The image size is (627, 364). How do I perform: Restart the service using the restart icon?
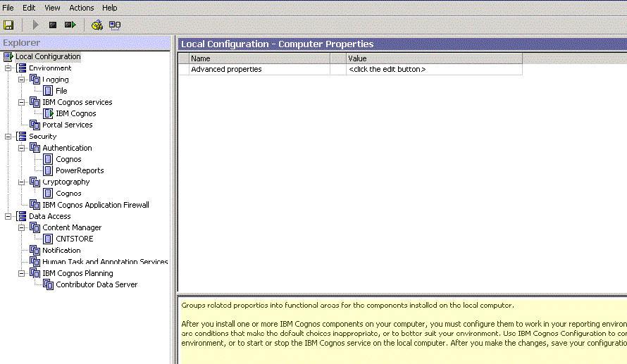pyautogui.click(x=70, y=25)
